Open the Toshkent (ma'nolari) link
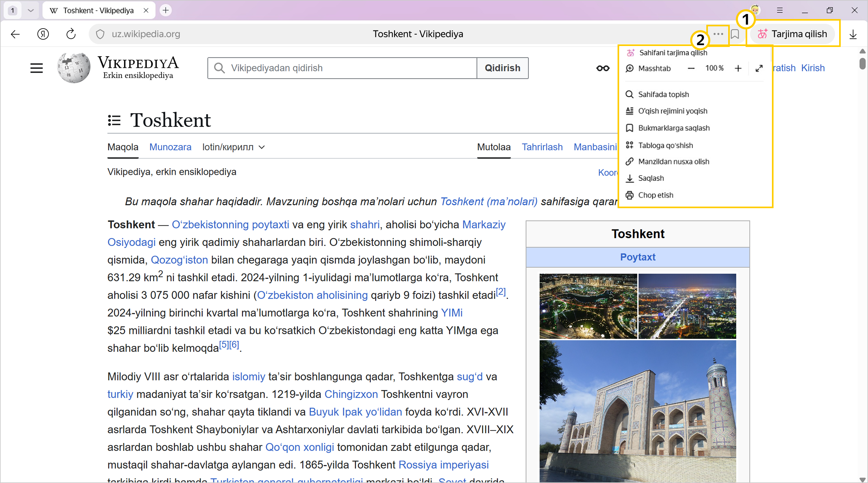The width and height of the screenshot is (868, 483). 489,202
